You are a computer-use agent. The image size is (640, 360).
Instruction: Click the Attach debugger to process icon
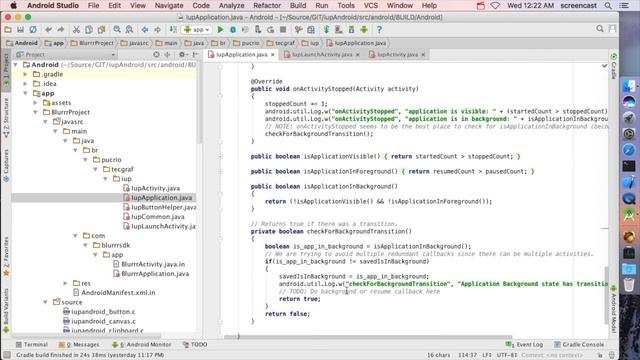(258, 29)
